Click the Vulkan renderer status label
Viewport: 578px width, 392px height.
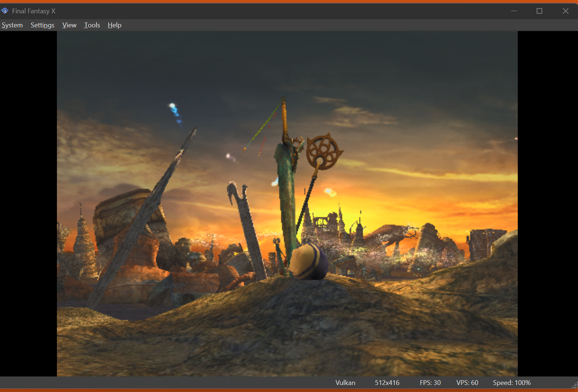pos(345,383)
